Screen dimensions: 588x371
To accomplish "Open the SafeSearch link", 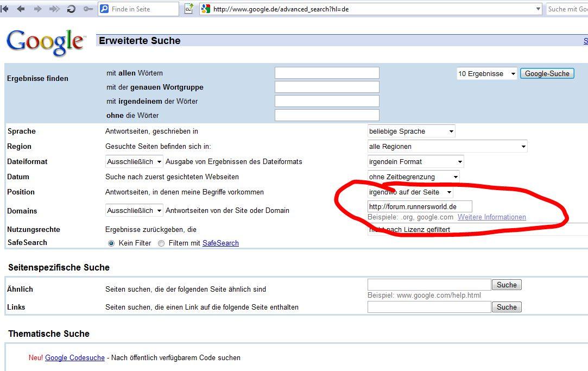I will tap(220, 243).
